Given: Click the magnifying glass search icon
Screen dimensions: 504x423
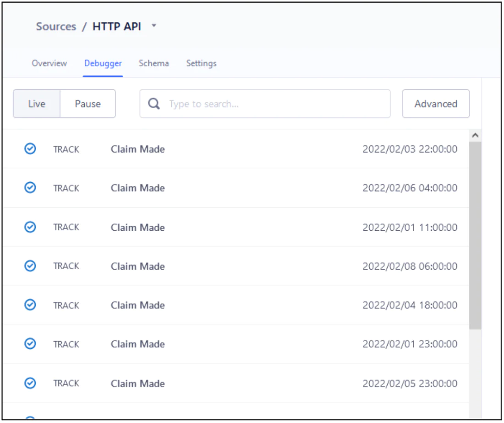Looking at the screenshot, I should [x=154, y=104].
